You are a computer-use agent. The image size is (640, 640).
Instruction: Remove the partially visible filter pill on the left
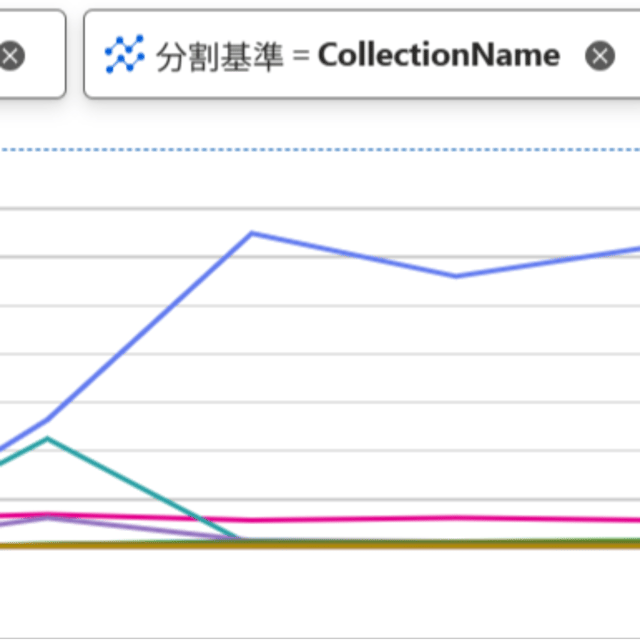[x=12, y=56]
